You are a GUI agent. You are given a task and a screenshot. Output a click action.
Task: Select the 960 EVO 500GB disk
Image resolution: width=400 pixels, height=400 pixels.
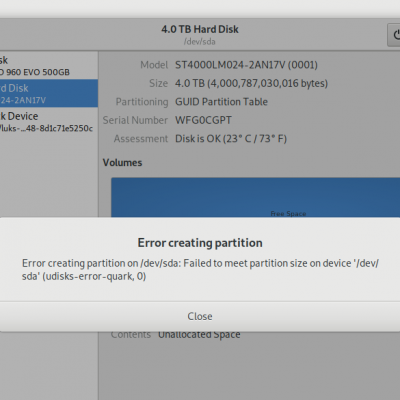[x=49, y=66]
